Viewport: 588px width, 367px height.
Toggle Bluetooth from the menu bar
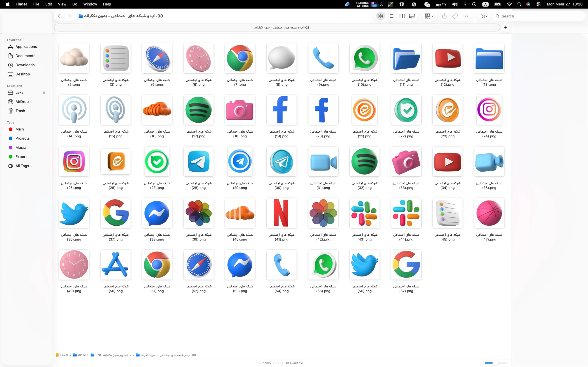point(465,4)
